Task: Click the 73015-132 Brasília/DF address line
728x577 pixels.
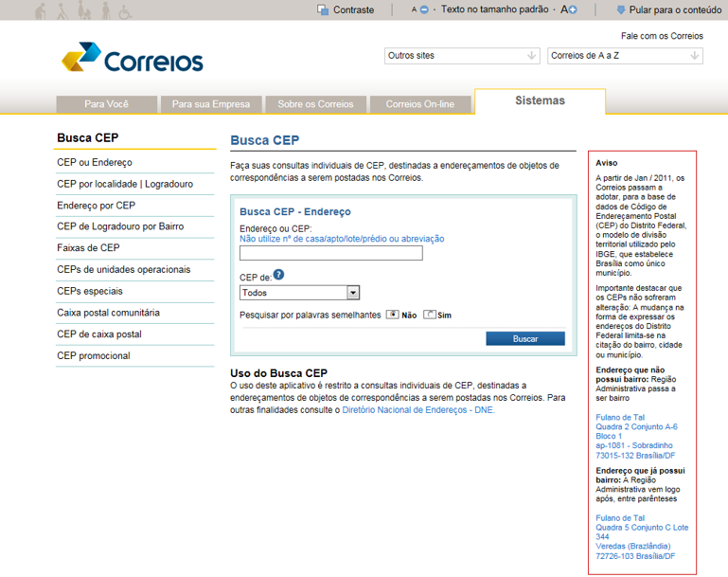Action: [x=635, y=456]
